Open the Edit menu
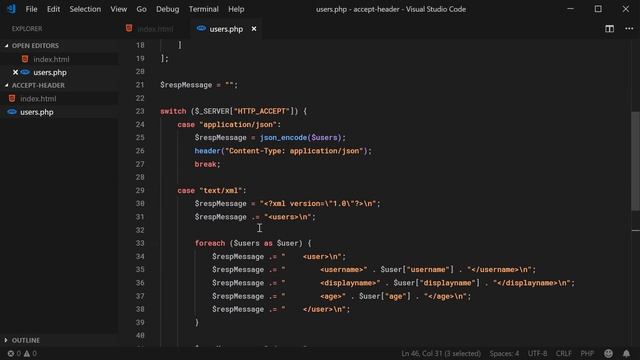 point(53,9)
